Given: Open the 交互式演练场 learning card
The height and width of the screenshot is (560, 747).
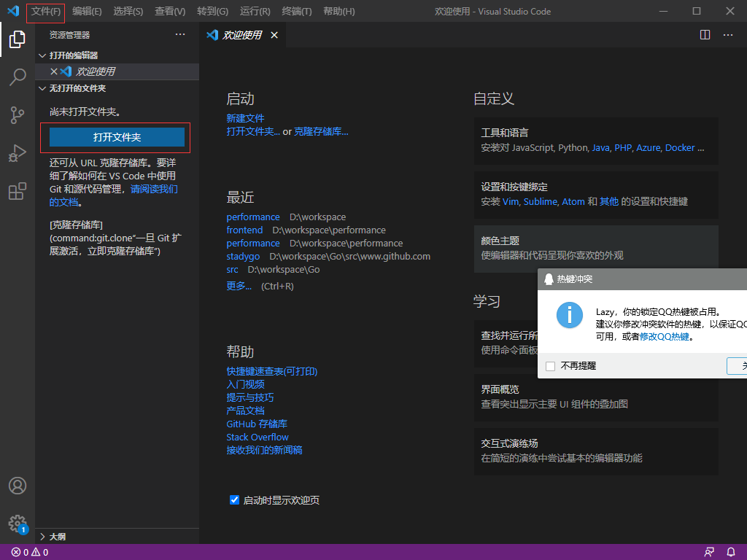Looking at the screenshot, I should (x=596, y=451).
